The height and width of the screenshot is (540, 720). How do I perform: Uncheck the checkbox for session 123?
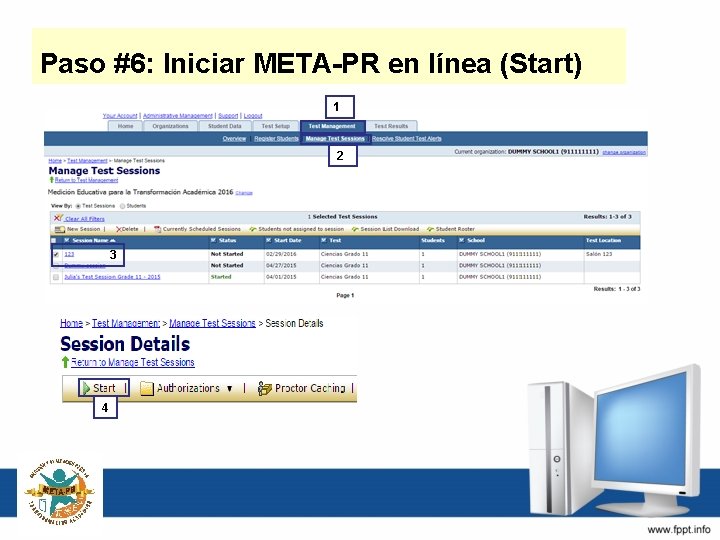tap(56, 254)
